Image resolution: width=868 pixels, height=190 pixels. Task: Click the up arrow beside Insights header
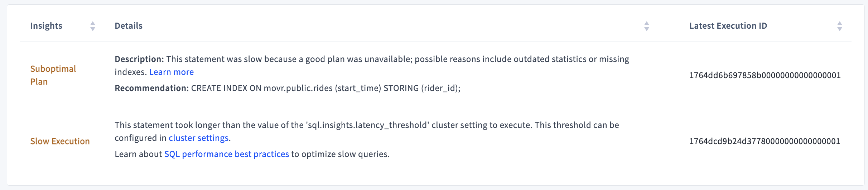point(93,24)
